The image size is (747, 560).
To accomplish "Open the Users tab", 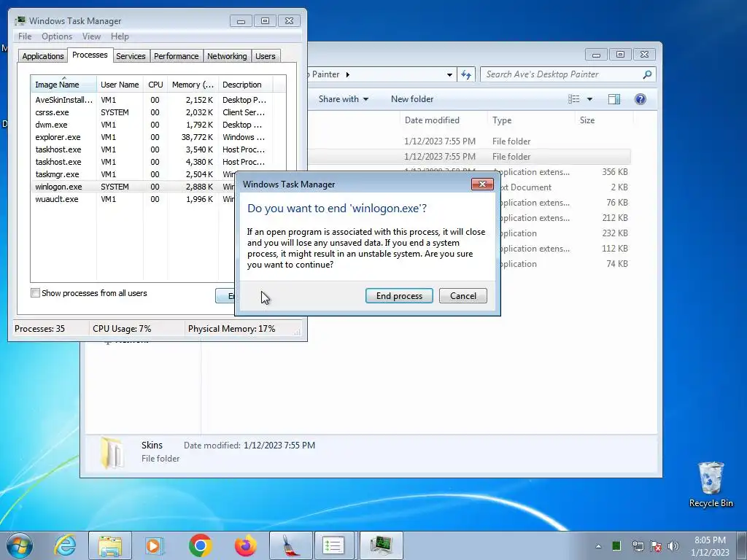I will coord(265,55).
